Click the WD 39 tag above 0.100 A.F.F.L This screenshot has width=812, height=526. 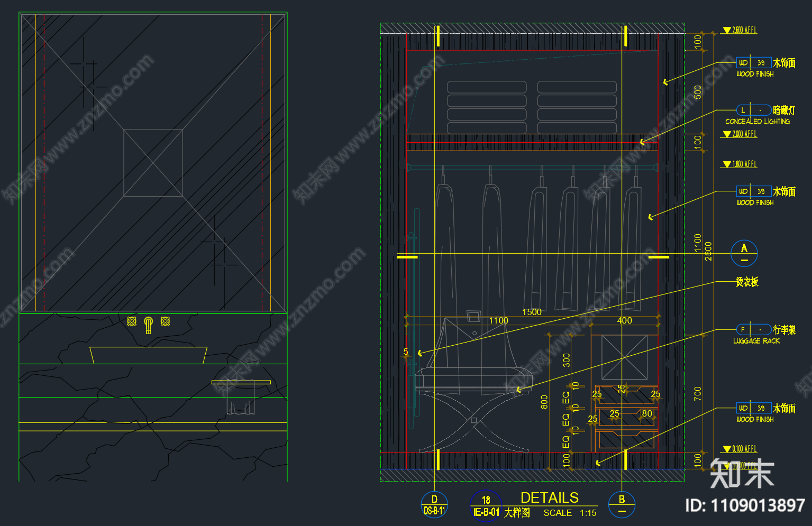pyautogui.click(x=754, y=408)
